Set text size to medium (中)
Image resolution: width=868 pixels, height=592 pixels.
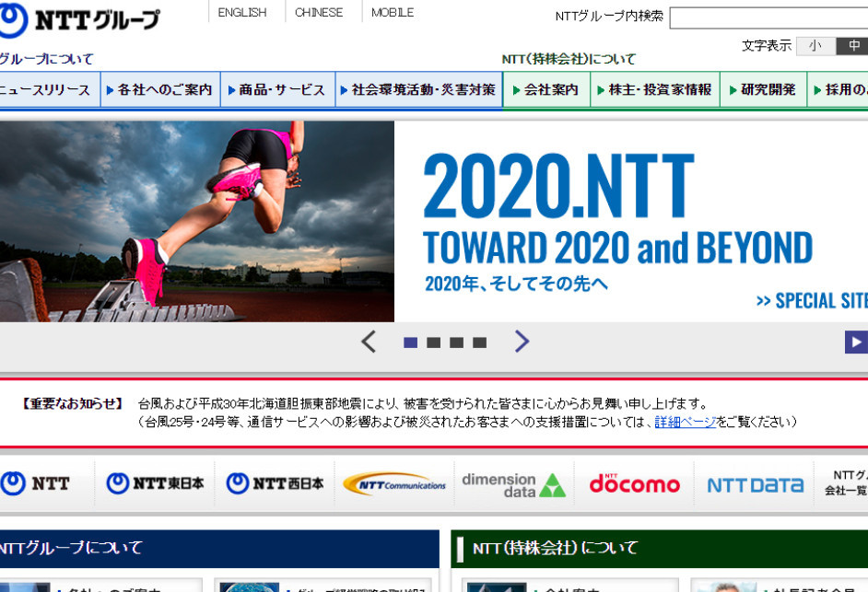tap(852, 46)
